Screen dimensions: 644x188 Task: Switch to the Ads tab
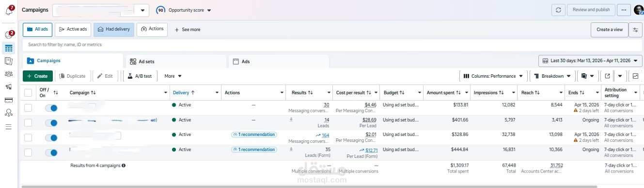click(x=279, y=62)
